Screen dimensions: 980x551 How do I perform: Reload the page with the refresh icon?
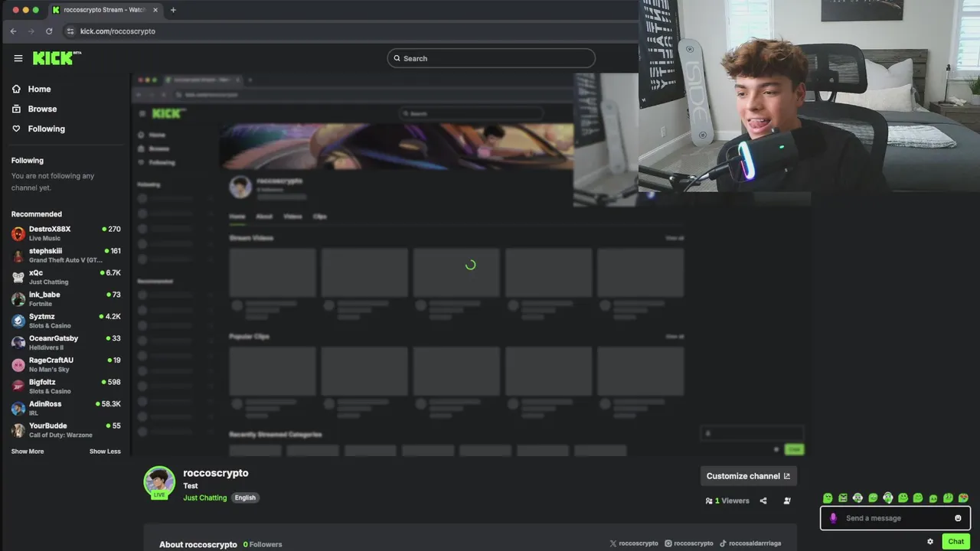(x=49, y=31)
